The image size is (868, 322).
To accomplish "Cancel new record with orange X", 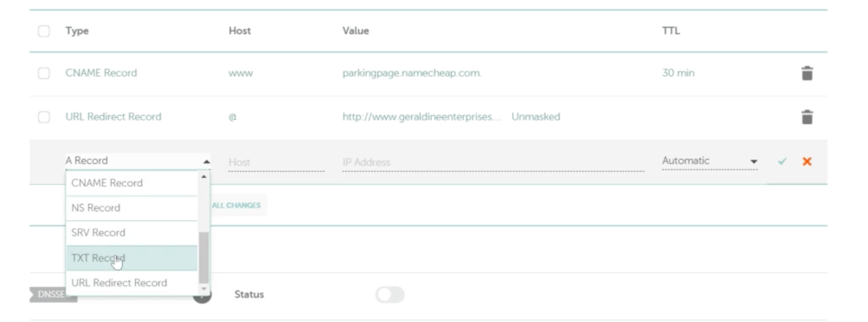I will pyautogui.click(x=807, y=161).
